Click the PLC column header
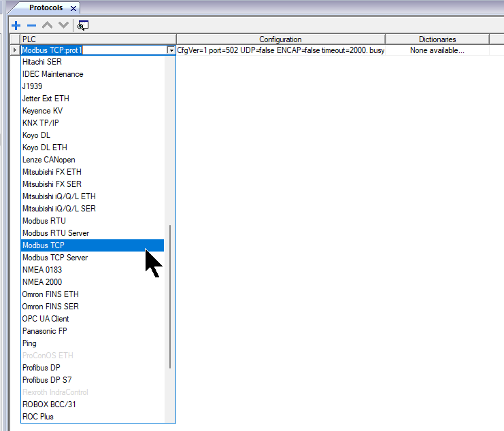 click(x=98, y=39)
